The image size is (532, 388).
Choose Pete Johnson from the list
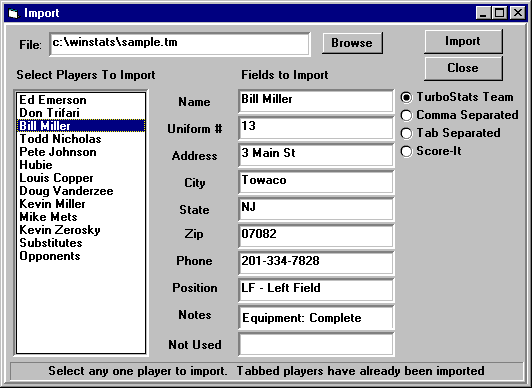81,152
